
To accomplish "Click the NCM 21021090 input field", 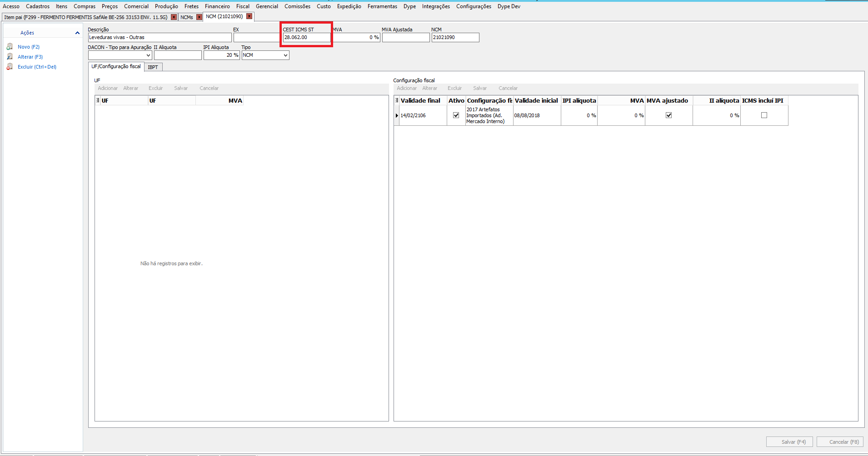I will coord(455,37).
